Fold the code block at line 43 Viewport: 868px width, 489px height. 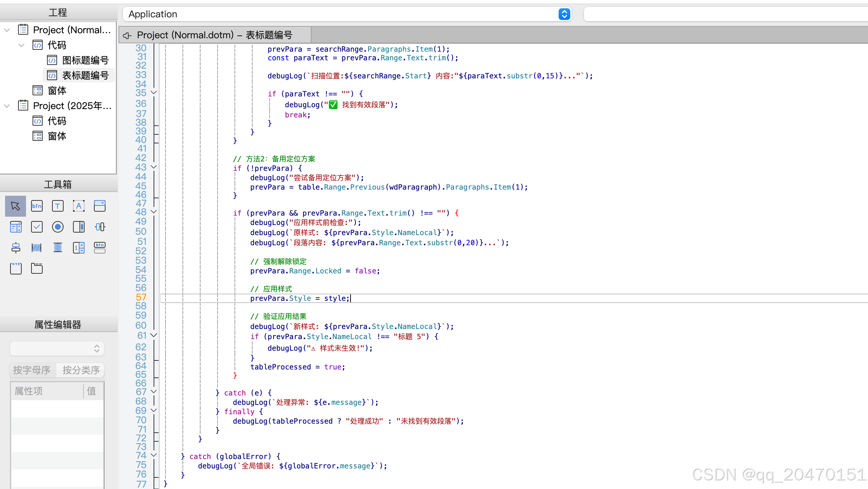[154, 167]
